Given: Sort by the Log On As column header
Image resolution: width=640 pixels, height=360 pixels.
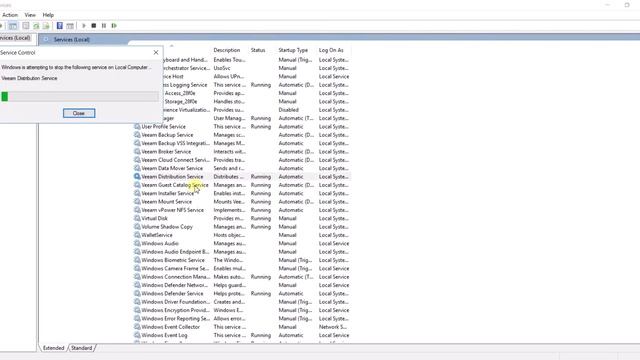Looking at the screenshot, I should point(331,50).
